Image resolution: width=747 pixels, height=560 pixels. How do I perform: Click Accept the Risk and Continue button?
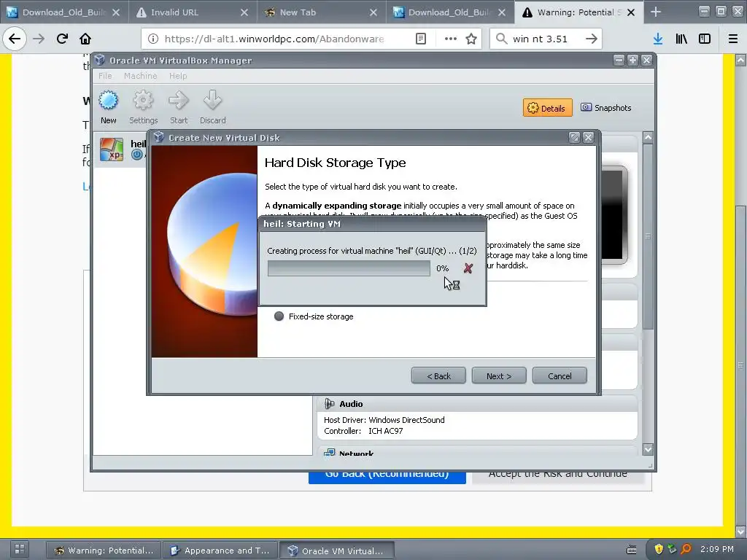pyautogui.click(x=558, y=477)
